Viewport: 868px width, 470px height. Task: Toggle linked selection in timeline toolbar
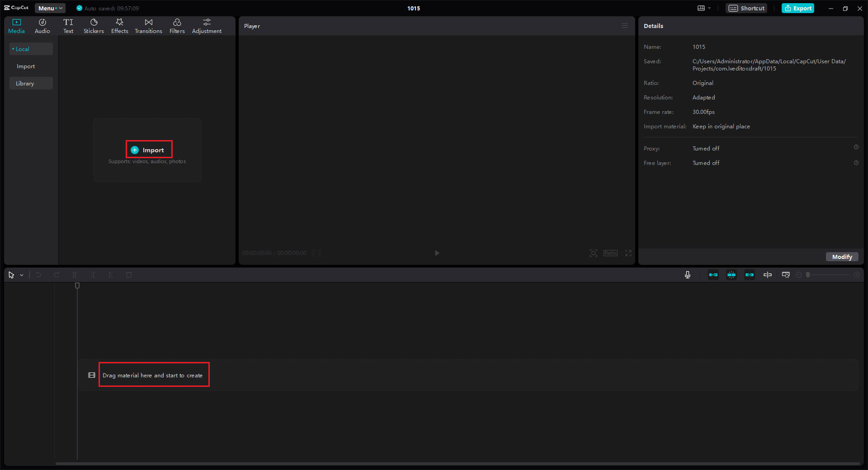(x=749, y=274)
